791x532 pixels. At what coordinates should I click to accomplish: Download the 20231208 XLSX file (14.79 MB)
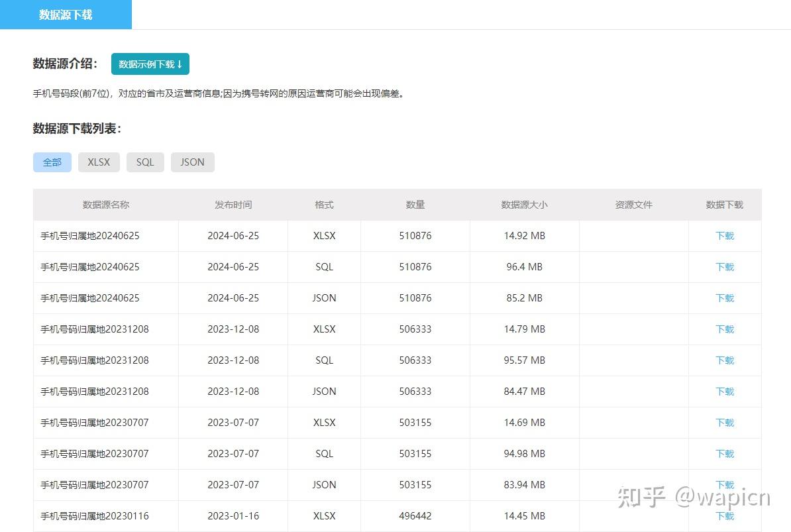(725, 329)
